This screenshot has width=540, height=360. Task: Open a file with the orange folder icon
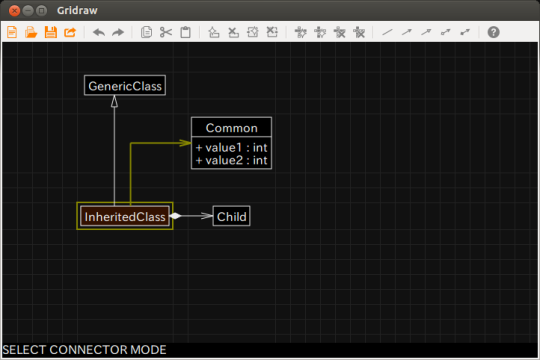31,32
